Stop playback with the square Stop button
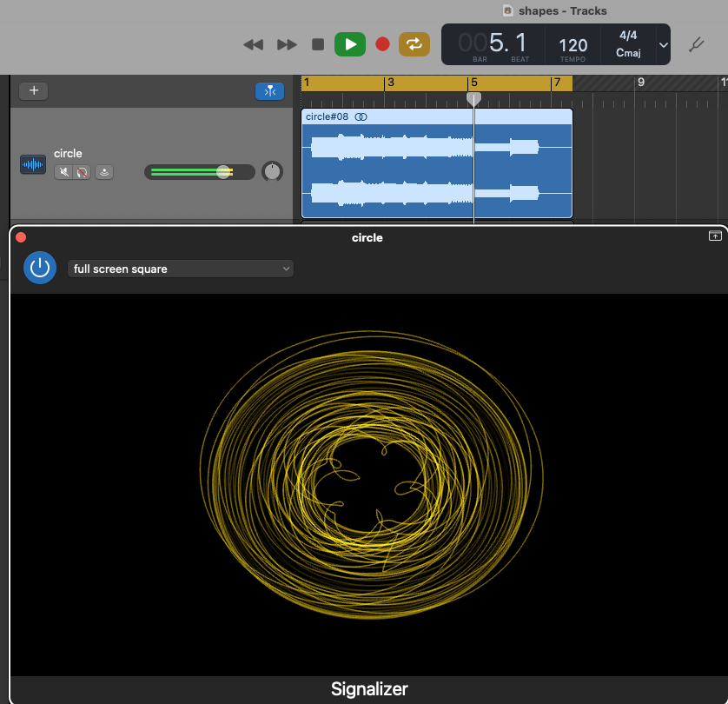Image resolution: width=728 pixels, height=704 pixels. [x=318, y=44]
